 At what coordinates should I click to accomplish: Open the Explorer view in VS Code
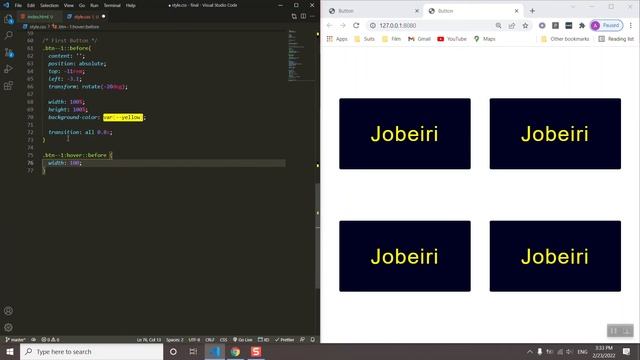point(9,19)
